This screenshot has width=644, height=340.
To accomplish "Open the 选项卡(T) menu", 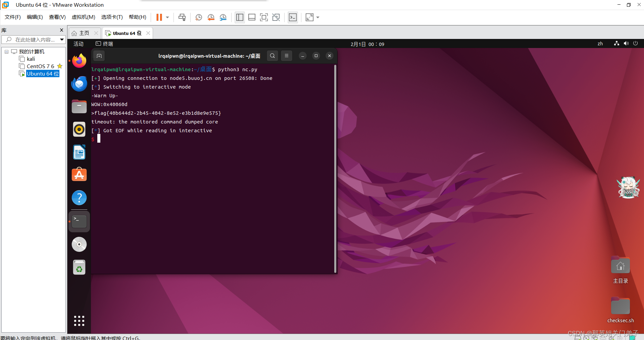I will pos(112,17).
